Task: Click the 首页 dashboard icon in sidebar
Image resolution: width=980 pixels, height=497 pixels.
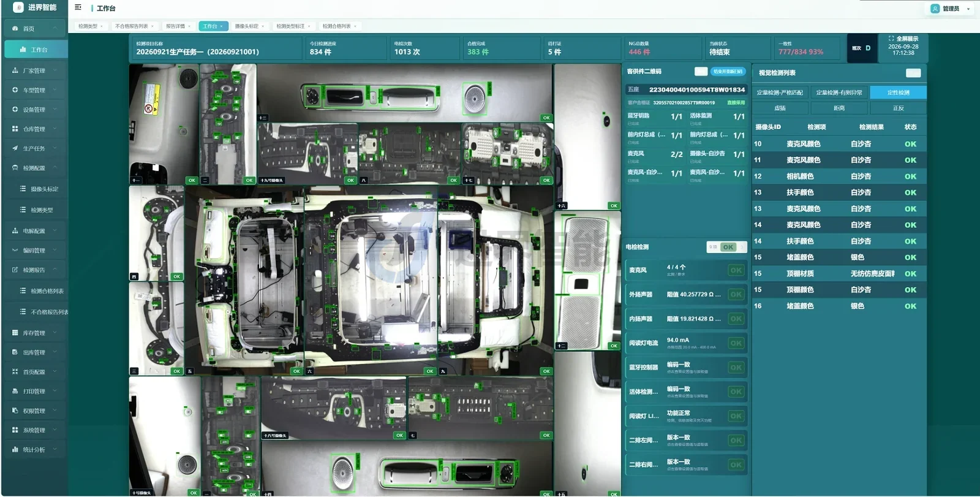Action: click(x=15, y=28)
